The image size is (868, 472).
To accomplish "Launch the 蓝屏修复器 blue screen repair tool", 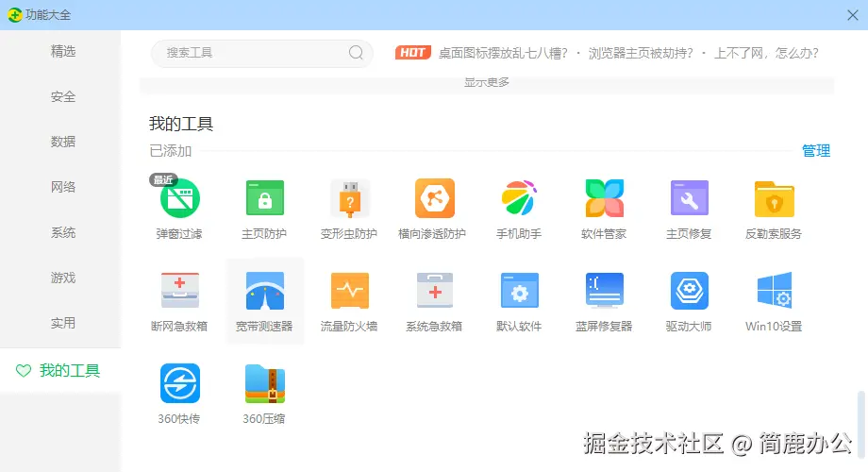I will [605, 291].
